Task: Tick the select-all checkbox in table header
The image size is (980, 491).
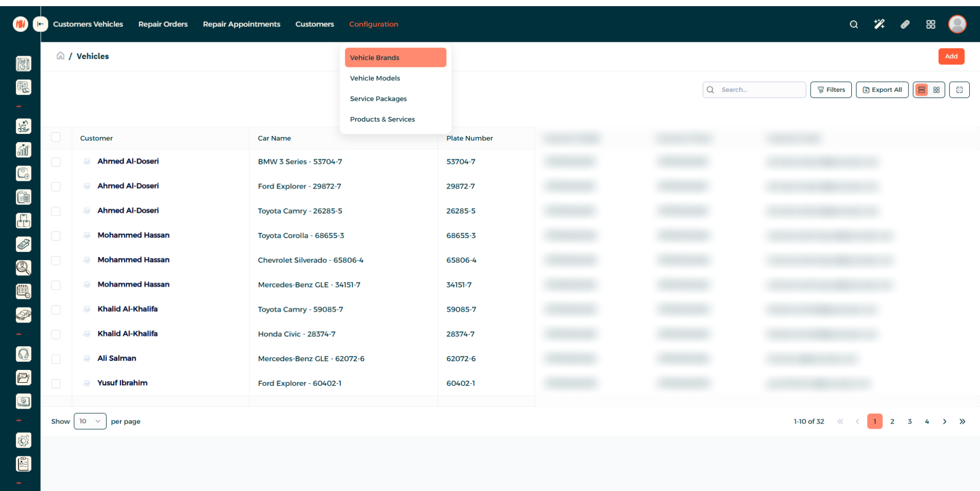Action: click(56, 137)
